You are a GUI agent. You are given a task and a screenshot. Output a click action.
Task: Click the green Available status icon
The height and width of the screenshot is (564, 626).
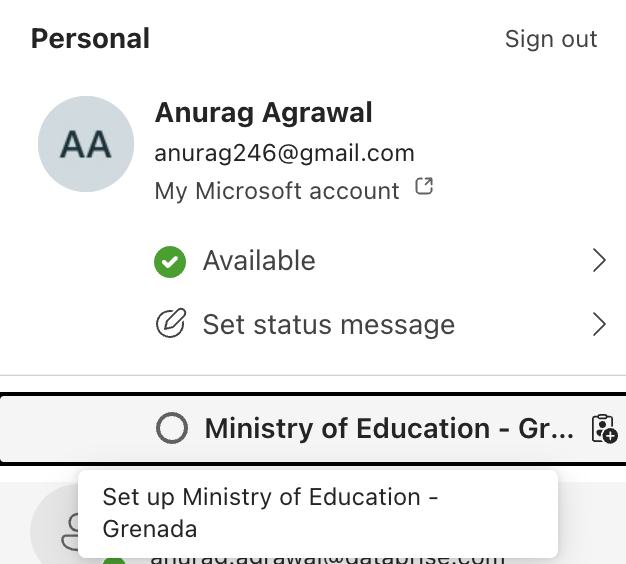point(170,262)
